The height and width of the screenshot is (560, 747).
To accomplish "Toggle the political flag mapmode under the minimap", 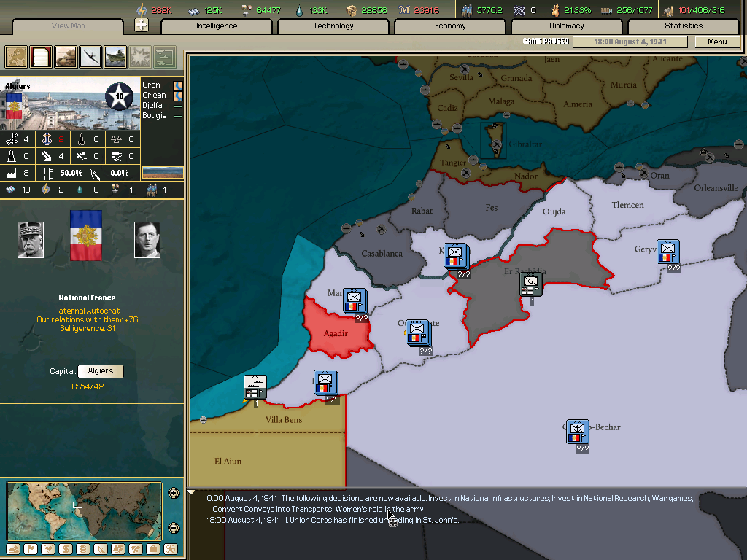I will [30, 549].
